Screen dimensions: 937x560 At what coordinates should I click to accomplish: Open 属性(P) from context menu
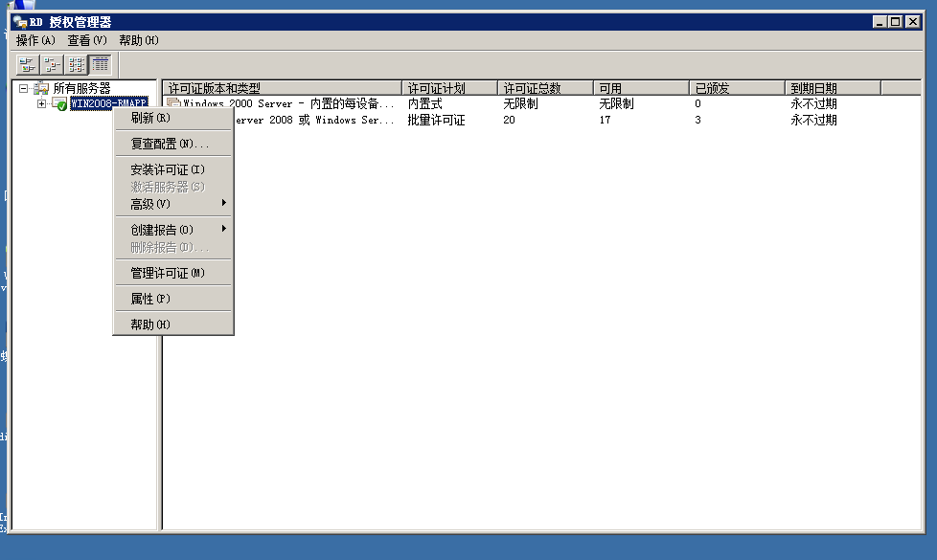click(x=173, y=299)
